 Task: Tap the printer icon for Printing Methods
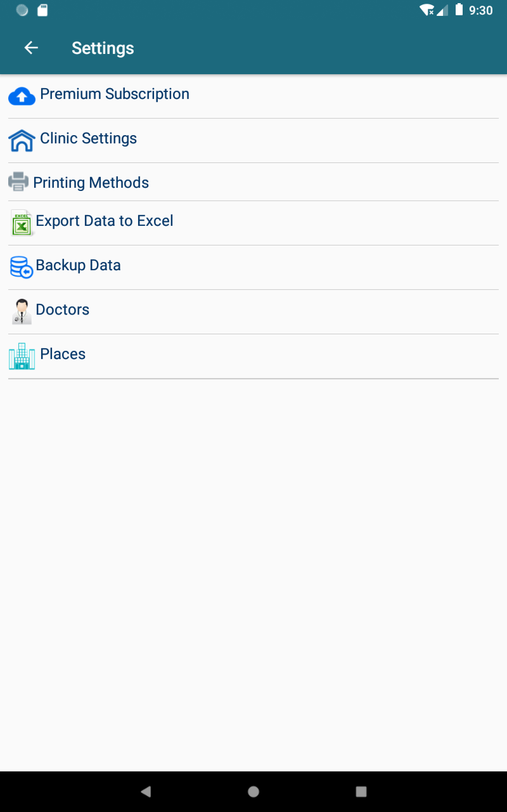(18, 182)
